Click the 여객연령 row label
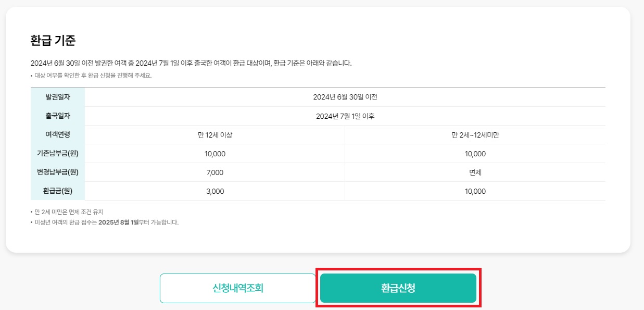644x310 pixels. 57,134
